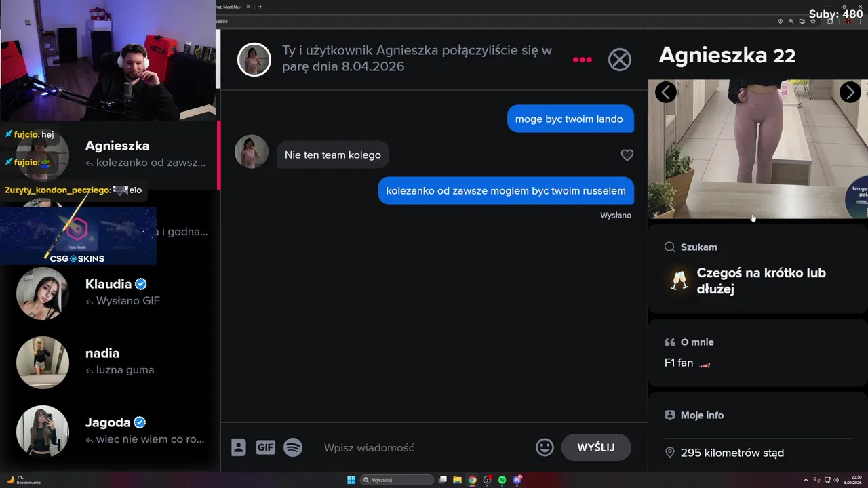
Task: Click Agnieszka's profile photo in side panel
Action: point(758,149)
